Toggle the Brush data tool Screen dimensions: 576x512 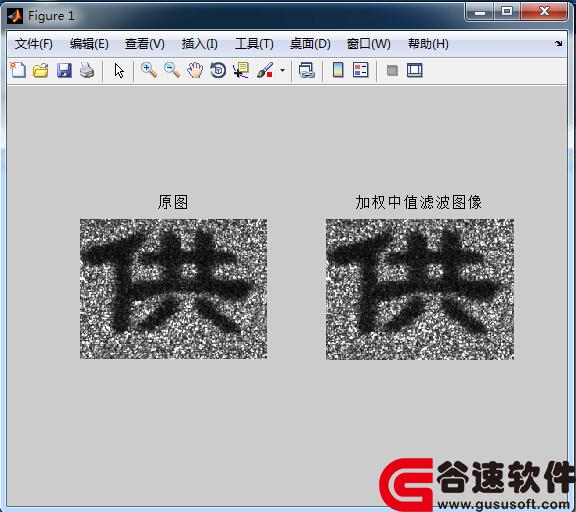[265, 70]
